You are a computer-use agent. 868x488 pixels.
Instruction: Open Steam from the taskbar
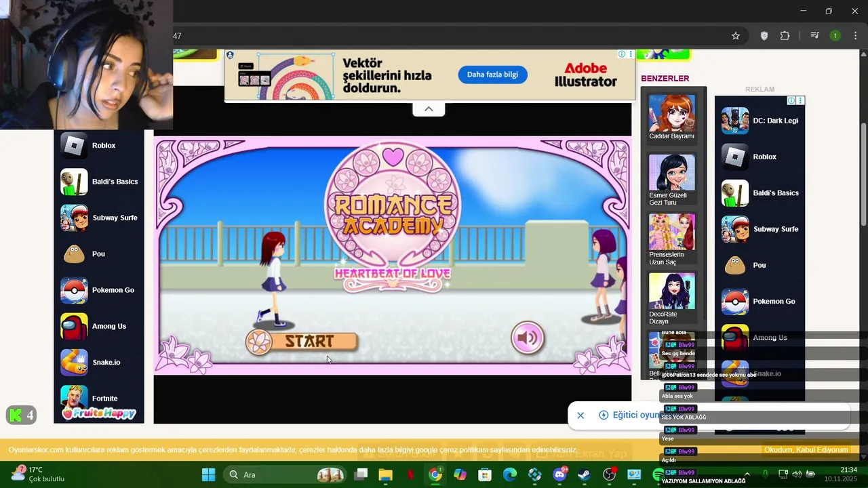pyautogui.click(x=585, y=474)
